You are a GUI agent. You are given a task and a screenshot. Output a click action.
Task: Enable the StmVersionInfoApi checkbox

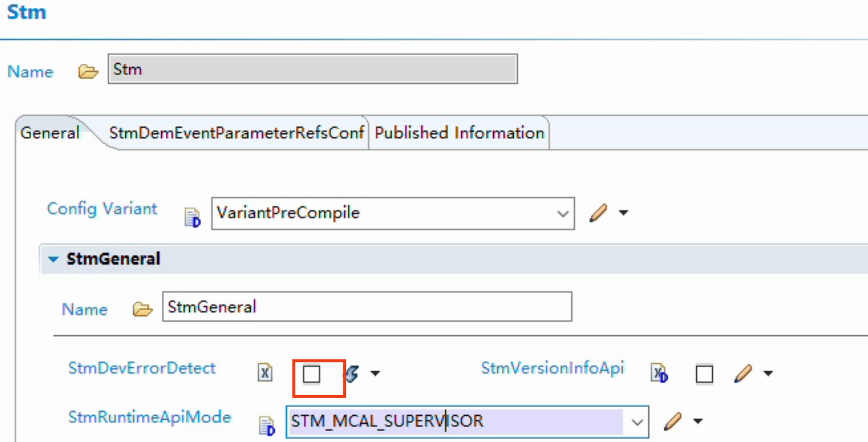click(704, 374)
